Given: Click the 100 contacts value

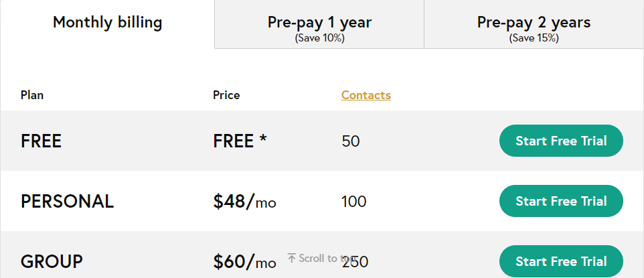Looking at the screenshot, I should pyautogui.click(x=353, y=202).
